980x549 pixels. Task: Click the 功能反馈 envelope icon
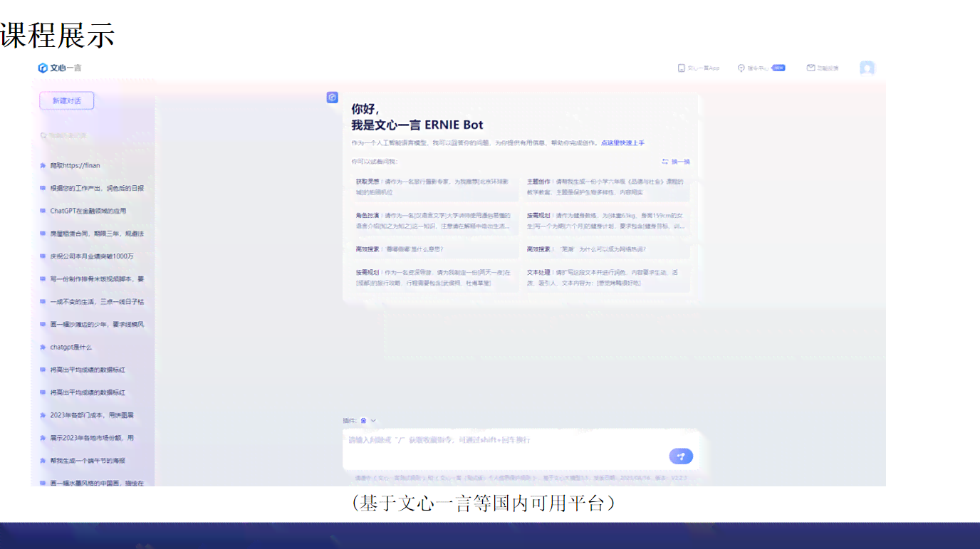810,68
